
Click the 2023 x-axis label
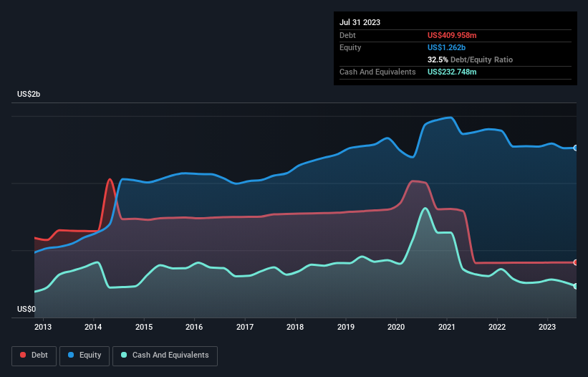coord(547,327)
